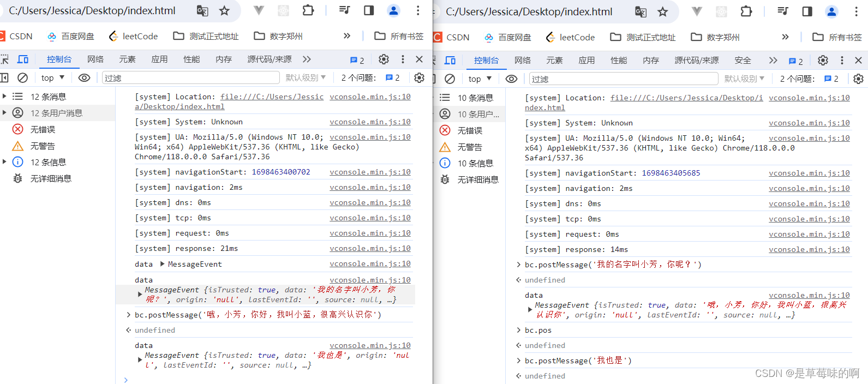The width and height of the screenshot is (868, 384).
Task: Click translate page icon in left address bar
Action: (202, 11)
